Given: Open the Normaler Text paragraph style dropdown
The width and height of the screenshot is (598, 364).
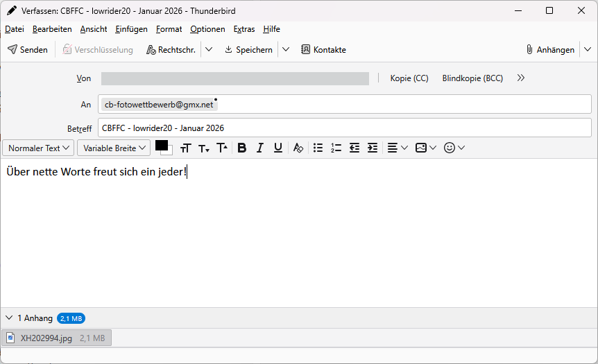Looking at the screenshot, I should tap(39, 148).
